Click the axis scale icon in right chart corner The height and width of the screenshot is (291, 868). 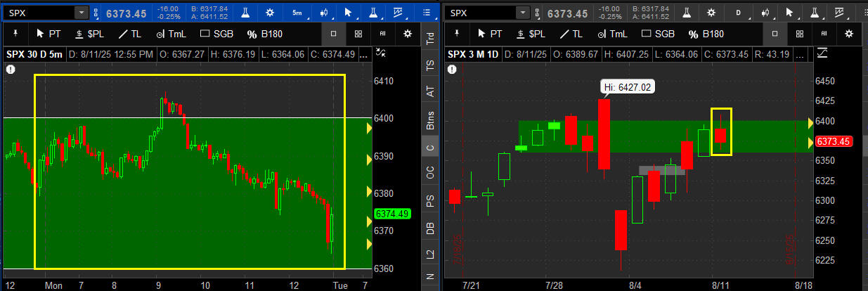click(822, 53)
